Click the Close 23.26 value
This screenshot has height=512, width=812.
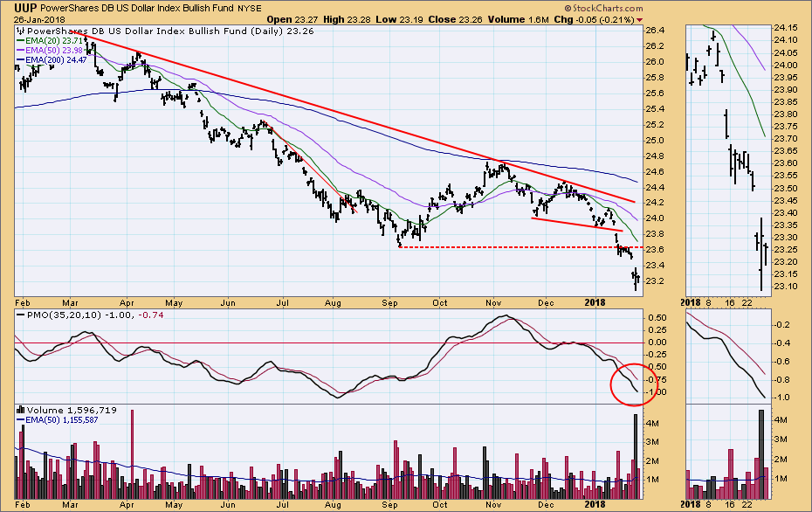click(x=455, y=20)
